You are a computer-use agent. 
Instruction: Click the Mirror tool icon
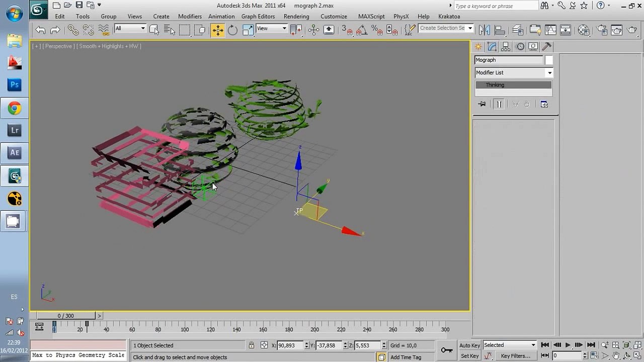click(x=485, y=30)
